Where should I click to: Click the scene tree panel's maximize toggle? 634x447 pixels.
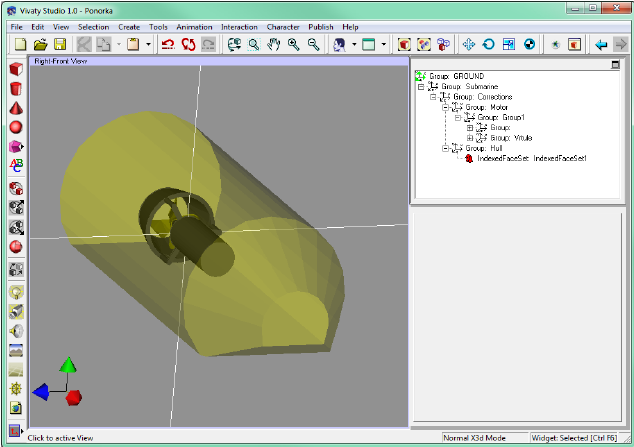615,64
